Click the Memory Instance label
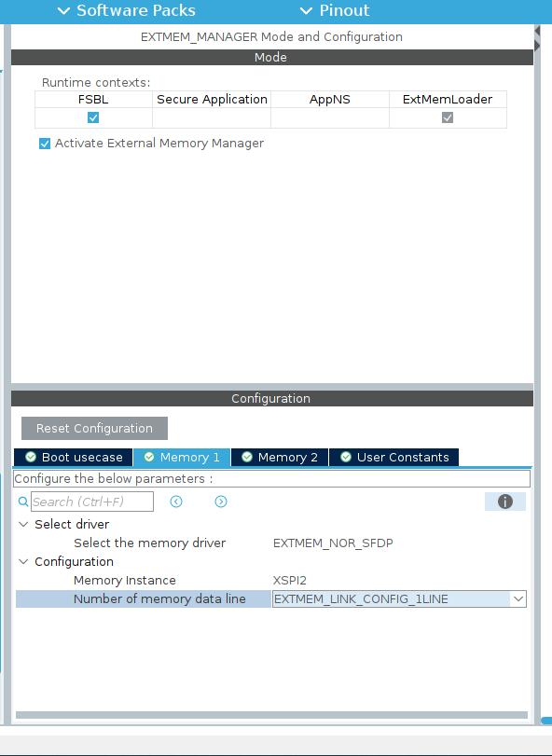The image size is (552, 756). [x=125, y=581]
